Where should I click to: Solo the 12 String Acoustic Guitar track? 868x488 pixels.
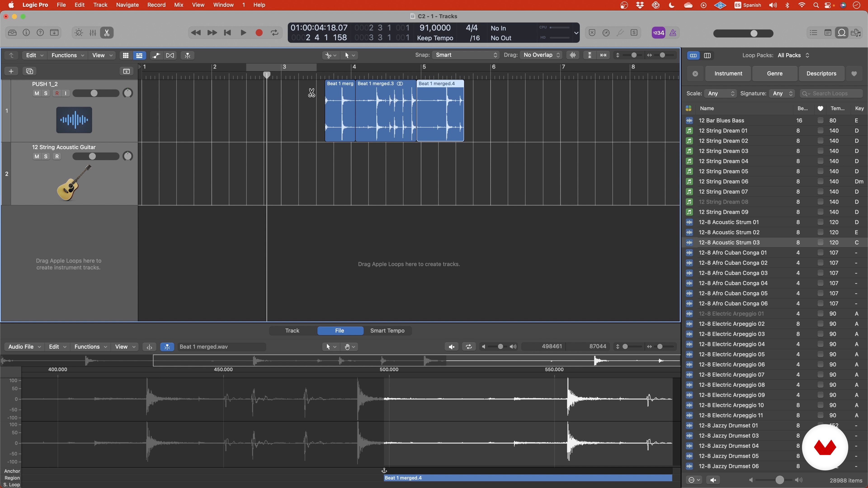click(x=46, y=156)
